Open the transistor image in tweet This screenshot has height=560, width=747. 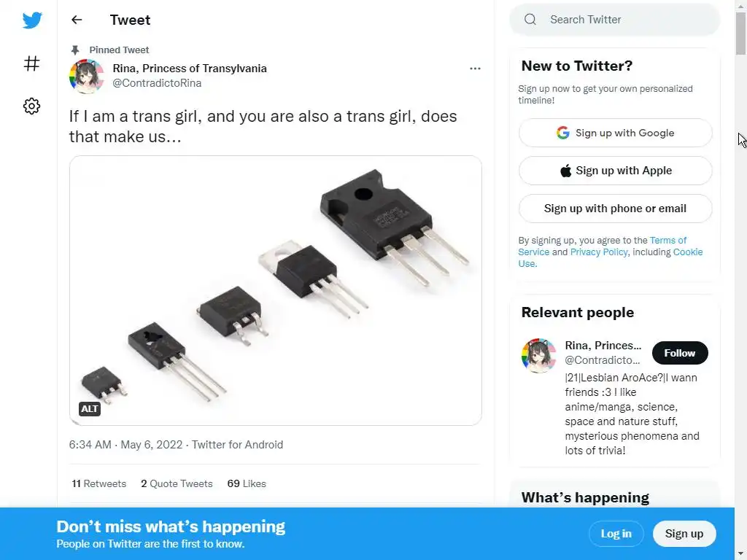[x=276, y=290]
